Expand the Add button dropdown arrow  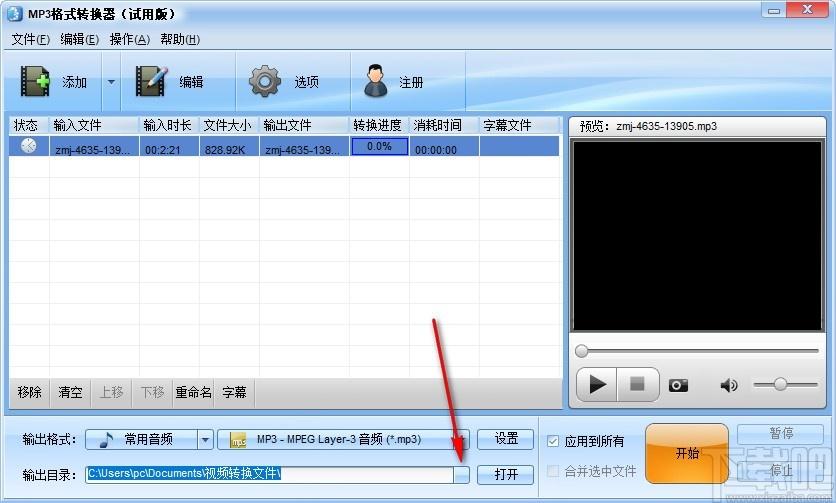tap(111, 82)
